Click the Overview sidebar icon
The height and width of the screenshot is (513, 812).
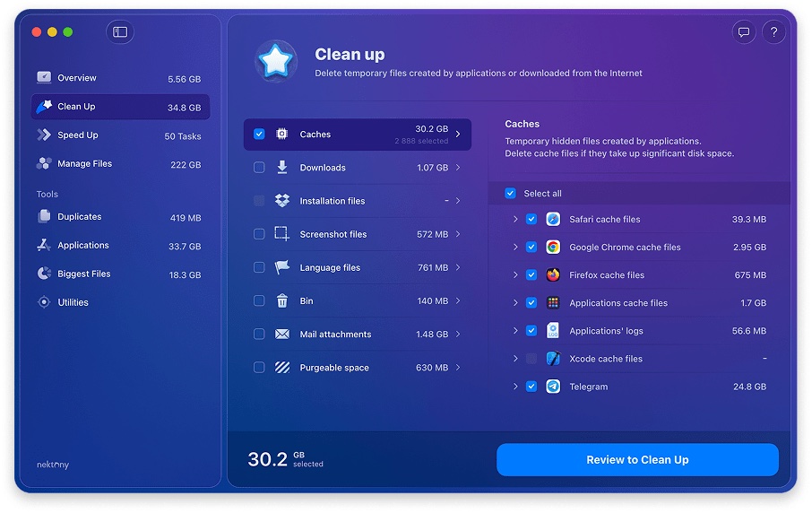[44, 78]
